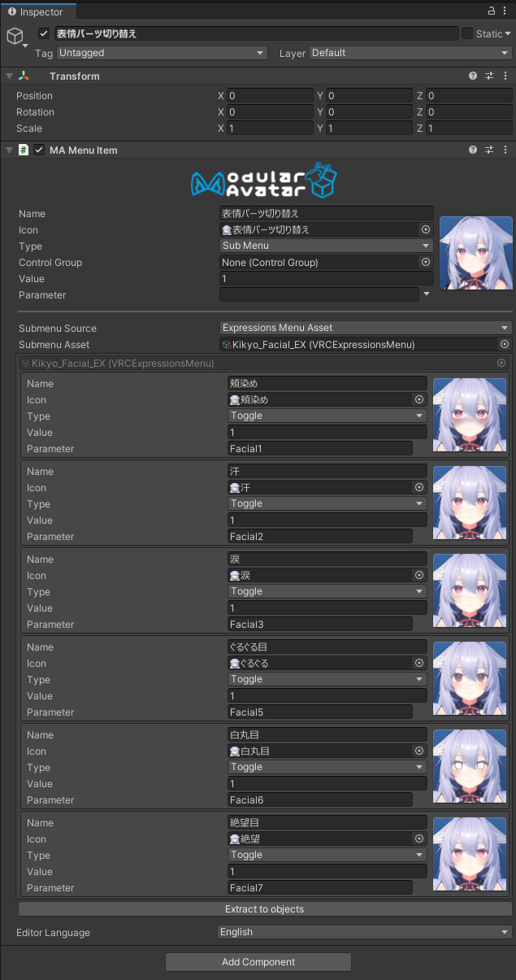Open object picker for main Icon field
516x980 pixels.
pos(425,229)
